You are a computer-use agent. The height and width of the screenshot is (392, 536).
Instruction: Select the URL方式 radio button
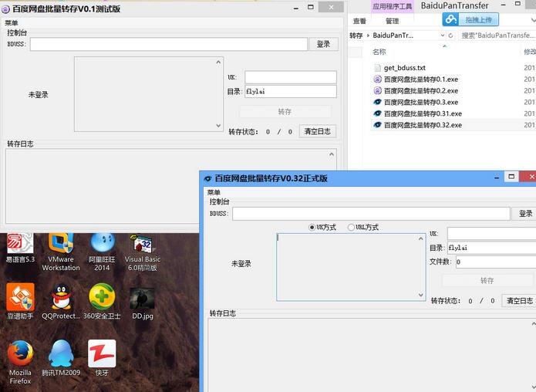(x=351, y=227)
